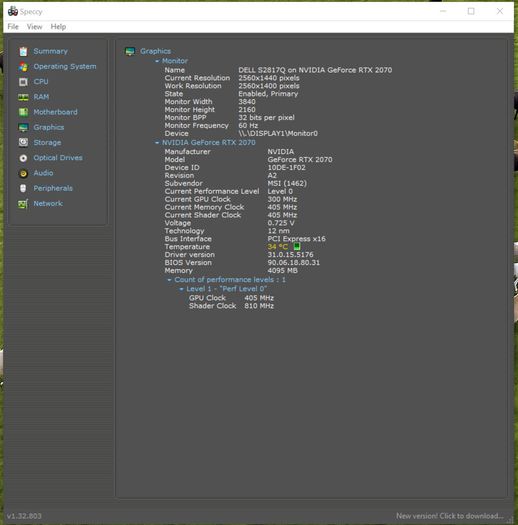518x525 pixels.
Task: Click the Monitor BPP 32 bits per pixel value
Action: click(267, 118)
